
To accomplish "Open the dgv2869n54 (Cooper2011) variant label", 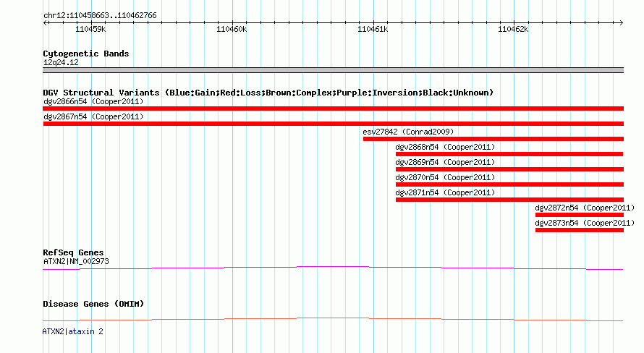I will point(445,162).
